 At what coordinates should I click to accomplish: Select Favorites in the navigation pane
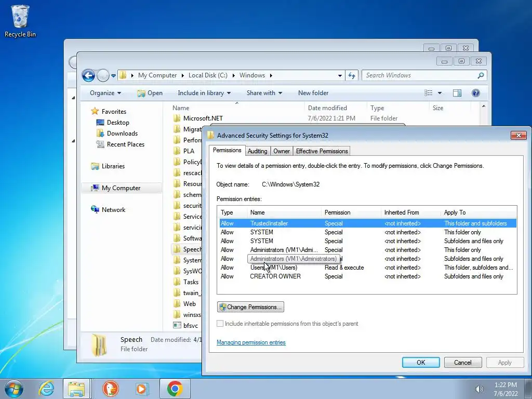(x=114, y=111)
